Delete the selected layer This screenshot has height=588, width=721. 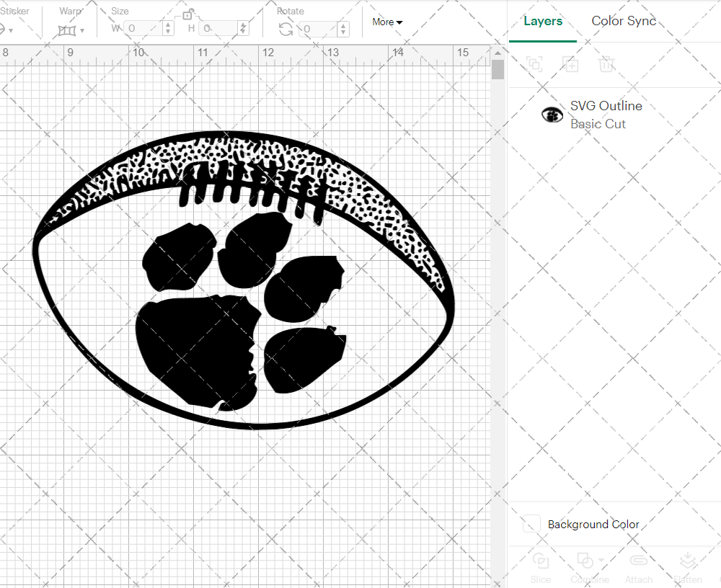tap(606, 64)
